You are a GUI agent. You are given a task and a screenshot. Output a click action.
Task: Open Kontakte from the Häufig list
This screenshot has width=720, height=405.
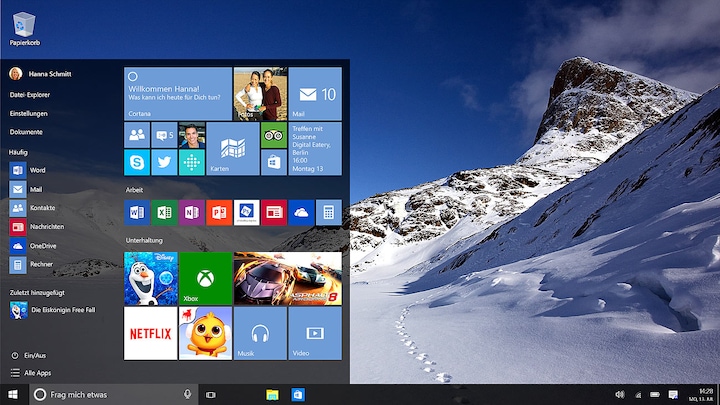[32, 208]
